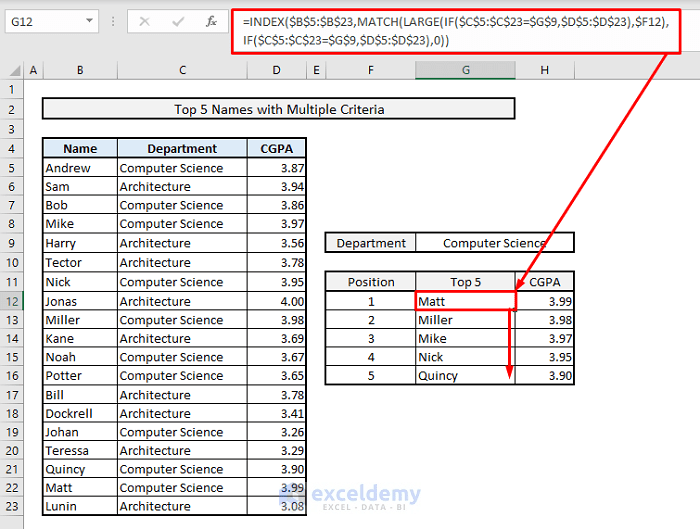Click position cell with value 3
Image resolution: width=700 pixels, height=529 pixels.
point(371,338)
